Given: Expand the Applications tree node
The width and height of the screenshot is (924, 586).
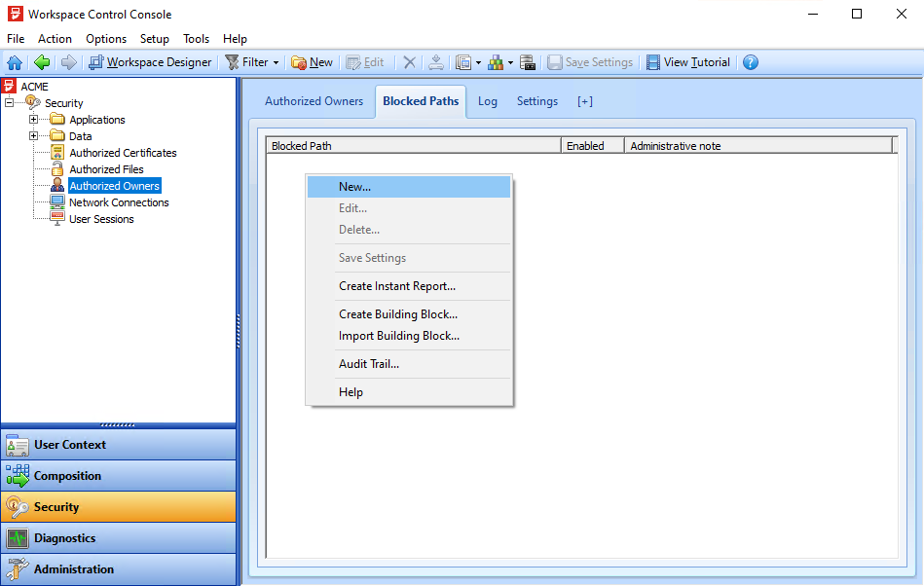Looking at the screenshot, I should pyautogui.click(x=34, y=120).
